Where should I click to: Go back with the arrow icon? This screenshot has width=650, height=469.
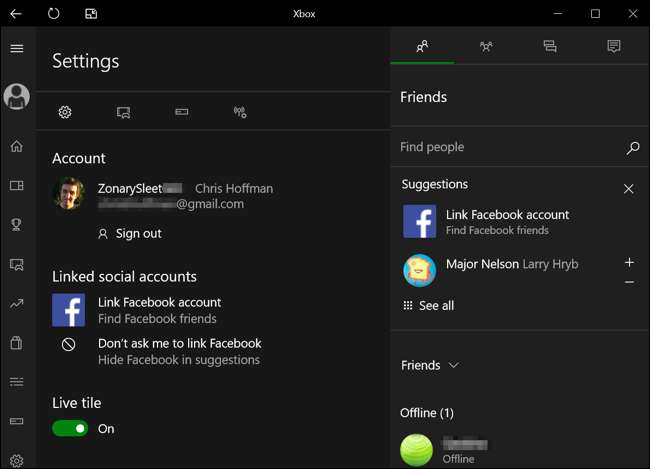click(x=16, y=14)
